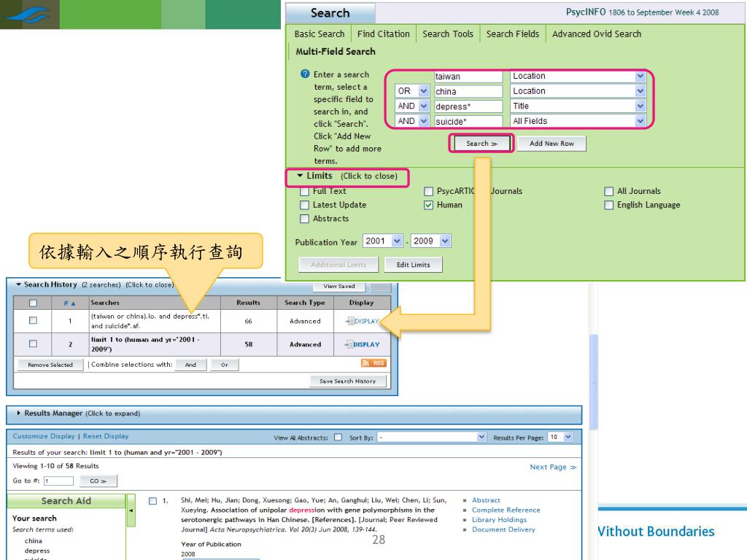Click the depress* search term field
The width and height of the screenshot is (747, 560).
pos(468,106)
